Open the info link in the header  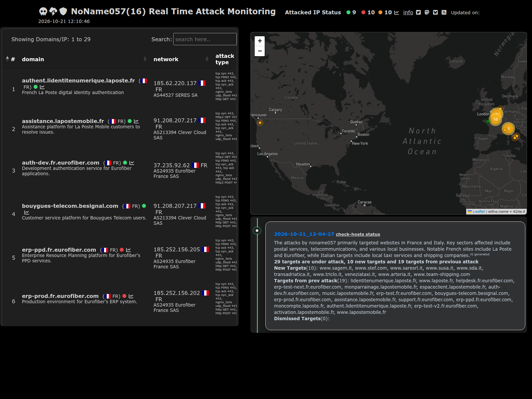[x=408, y=12]
